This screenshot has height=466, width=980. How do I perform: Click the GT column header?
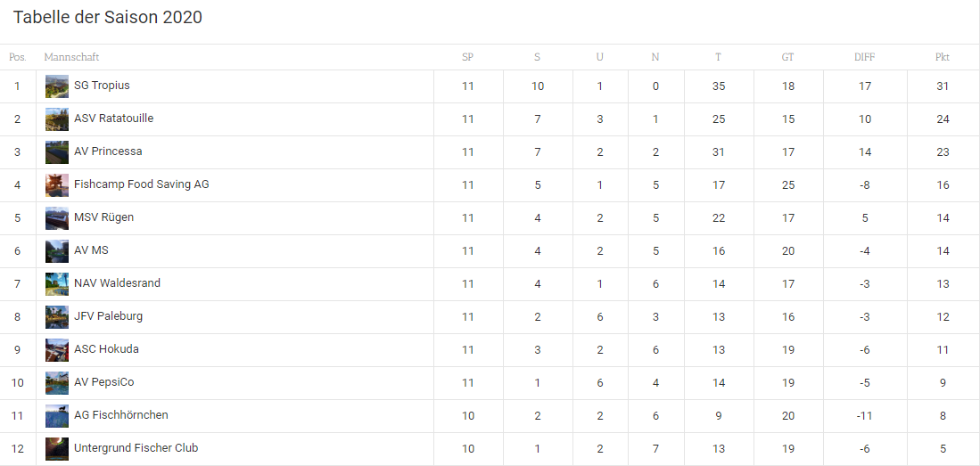click(787, 57)
